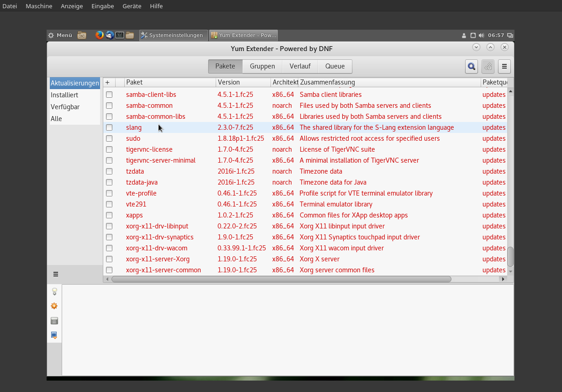Click the show desktop icon beside Menü
This screenshot has width=562, height=392.
coord(82,35)
